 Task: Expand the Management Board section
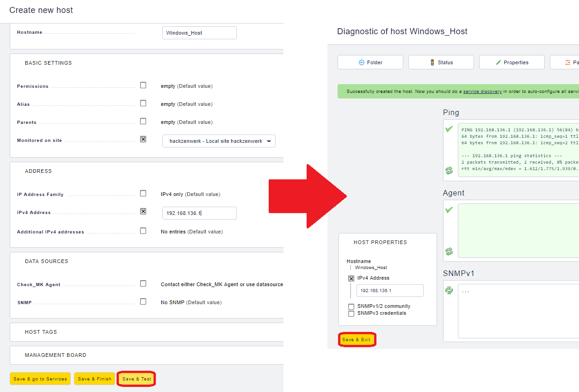(x=55, y=355)
